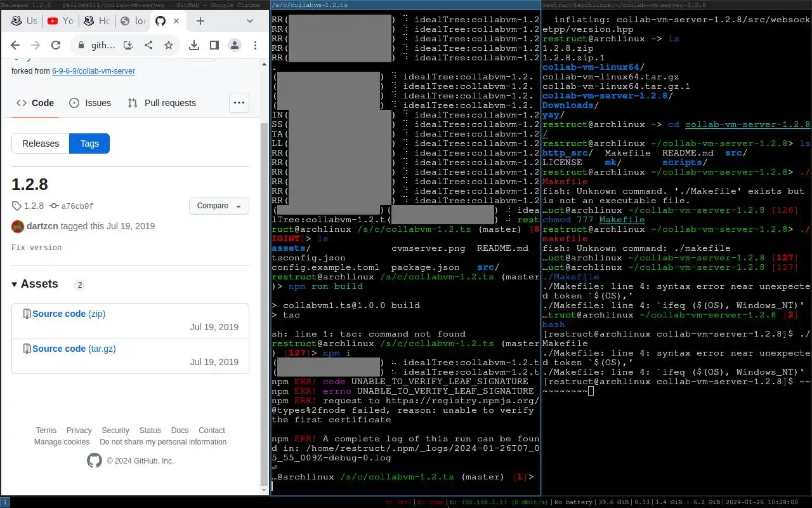Viewport: 812px width, 508px height.
Task: Click Manage cookies
Action: [62, 442]
